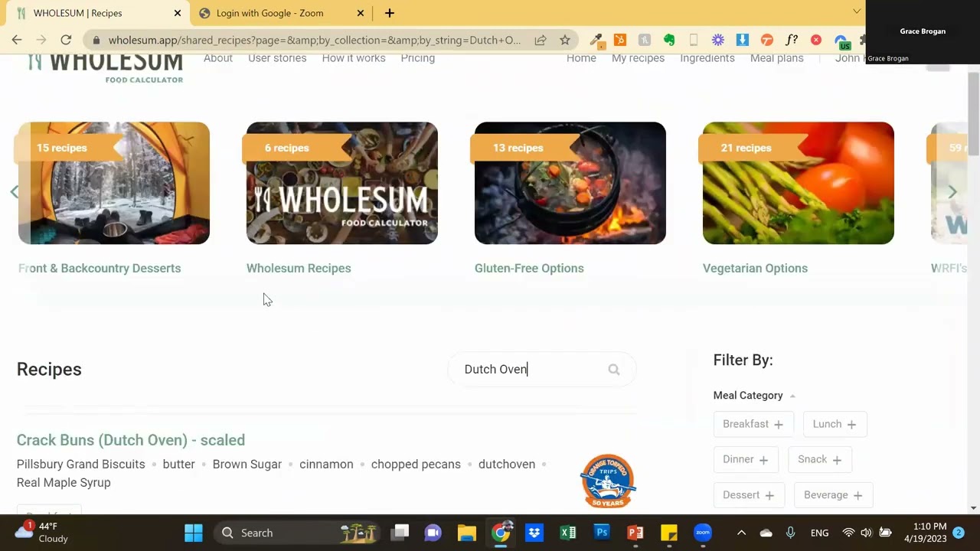This screenshot has height=551, width=980.
Task: Move collections carousel back with left arrow
Action: 15,192
